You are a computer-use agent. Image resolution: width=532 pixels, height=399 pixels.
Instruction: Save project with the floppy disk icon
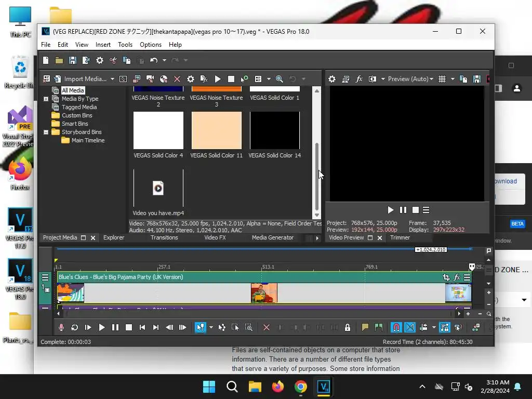[x=73, y=60]
